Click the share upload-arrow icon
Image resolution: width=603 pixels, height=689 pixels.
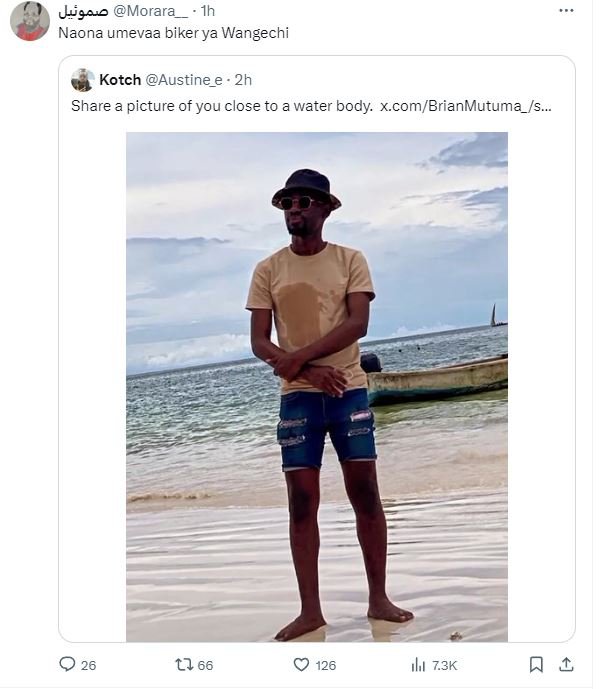(566, 665)
